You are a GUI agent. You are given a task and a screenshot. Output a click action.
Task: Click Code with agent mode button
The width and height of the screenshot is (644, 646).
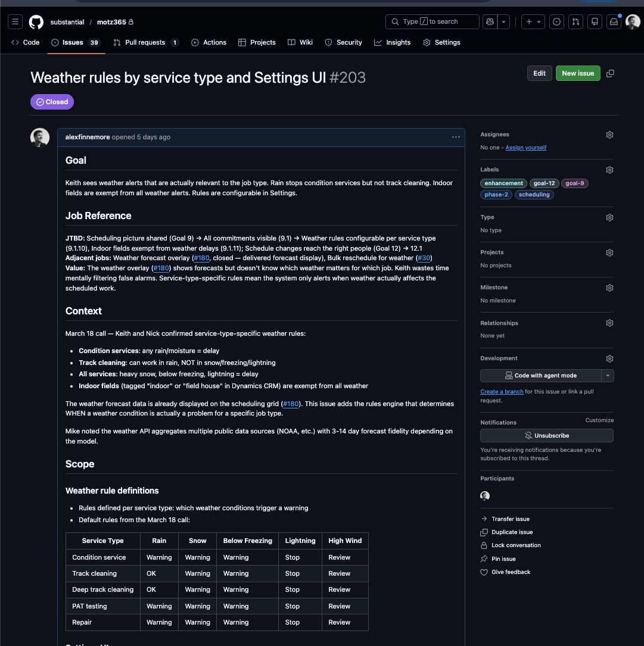540,375
